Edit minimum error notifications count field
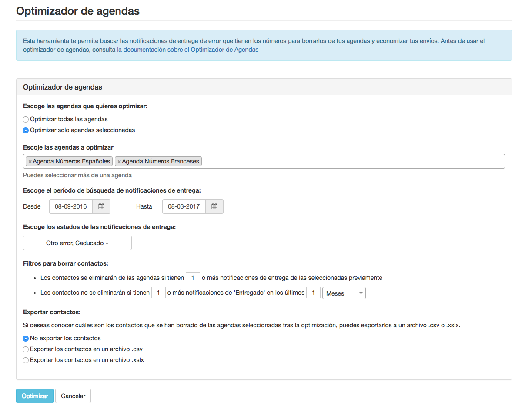 point(193,278)
